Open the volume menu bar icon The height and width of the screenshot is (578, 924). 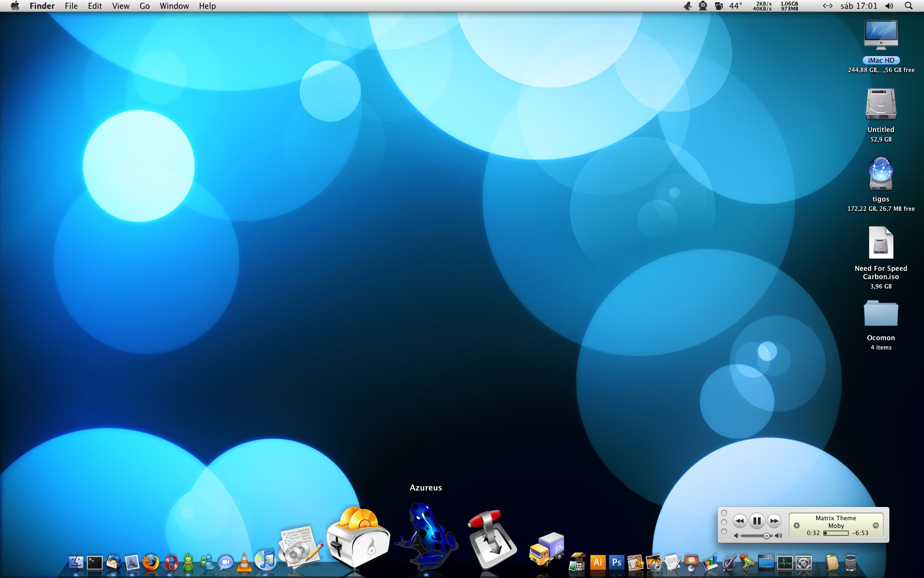tap(889, 6)
